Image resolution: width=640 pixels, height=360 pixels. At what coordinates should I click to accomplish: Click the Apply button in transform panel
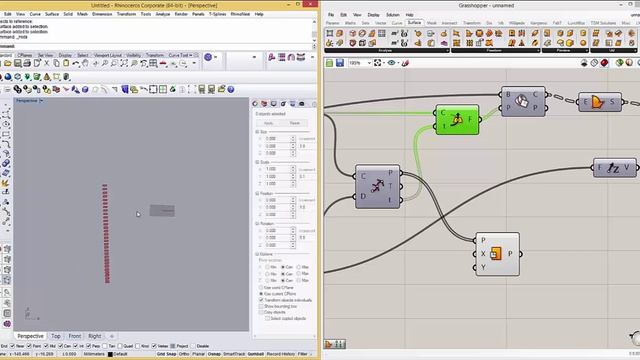(x=268, y=123)
